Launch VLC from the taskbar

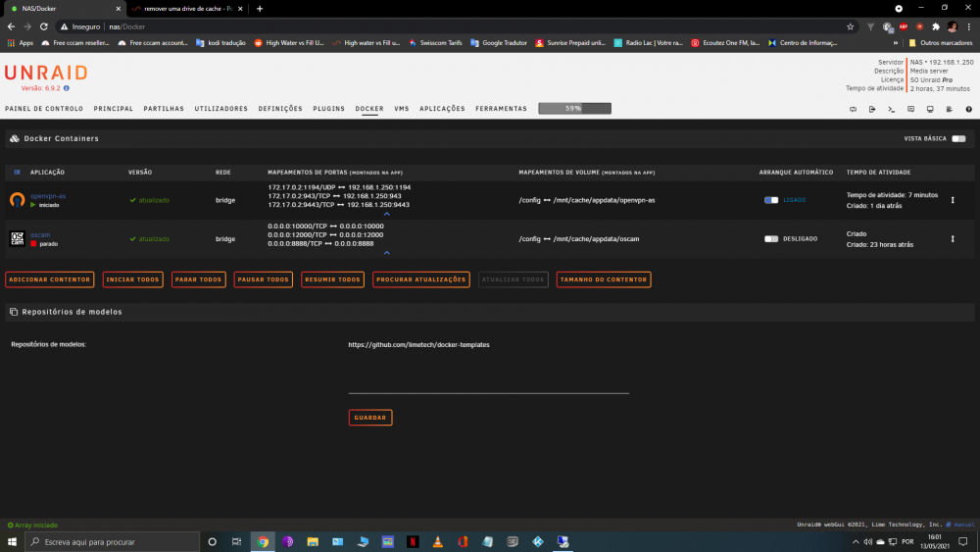tap(437, 542)
